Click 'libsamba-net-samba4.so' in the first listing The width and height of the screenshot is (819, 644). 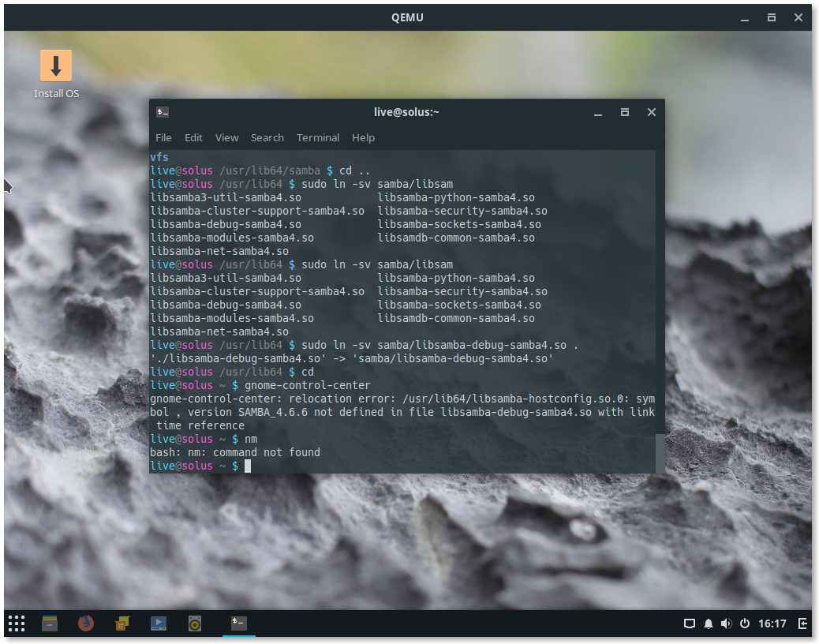[x=219, y=251]
